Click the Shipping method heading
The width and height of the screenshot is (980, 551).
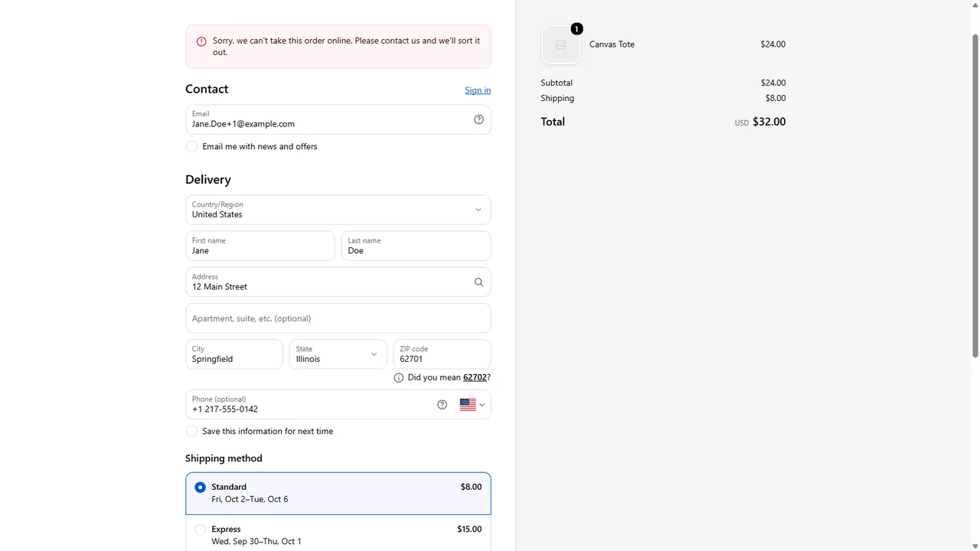(x=224, y=458)
